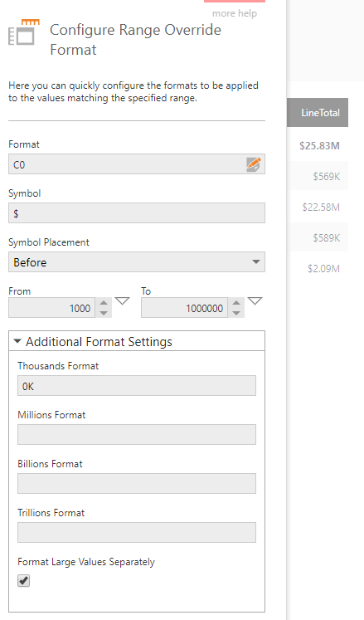Click the Billions Format input field
Image resolution: width=364 pixels, height=620 pixels.
coord(137,483)
